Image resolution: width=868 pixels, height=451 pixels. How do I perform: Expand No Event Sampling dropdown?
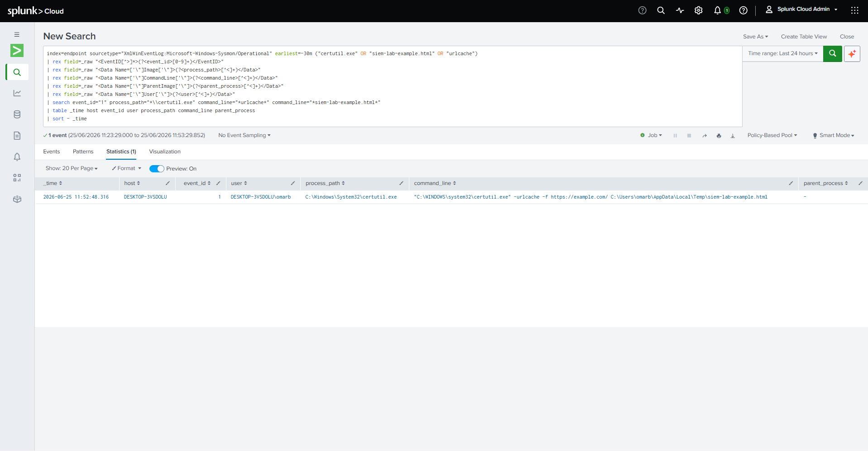[244, 135]
